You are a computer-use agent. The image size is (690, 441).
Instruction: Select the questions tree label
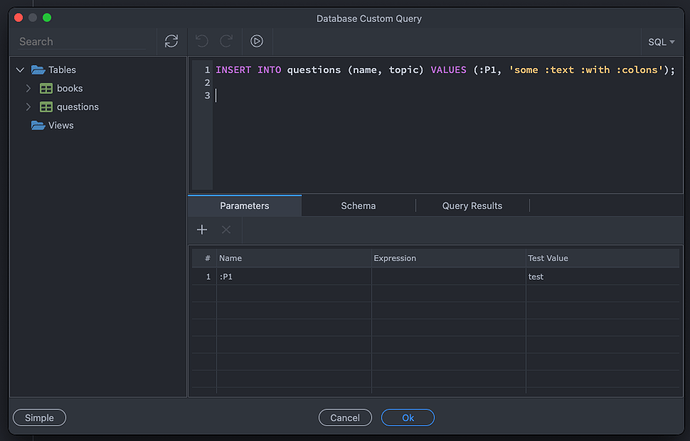click(x=78, y=107)
